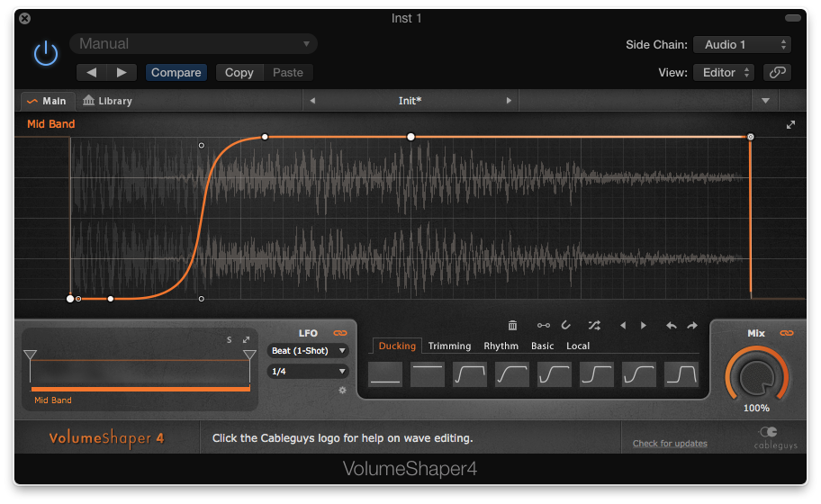Open the Beat (1-Shot) LFO mode dropdown
The width and height of the screenshot is (821, 504).
click(x=308, y=351)
